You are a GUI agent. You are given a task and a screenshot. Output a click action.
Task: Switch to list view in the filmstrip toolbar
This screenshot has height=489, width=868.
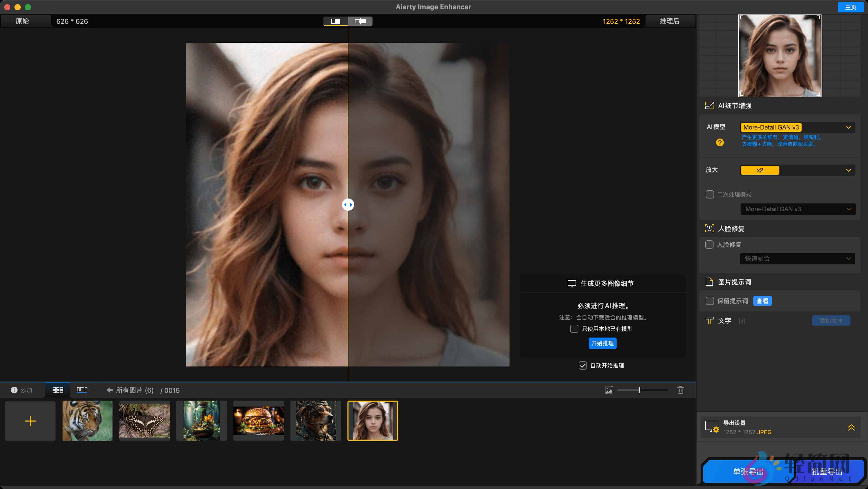tap(82, 390)
